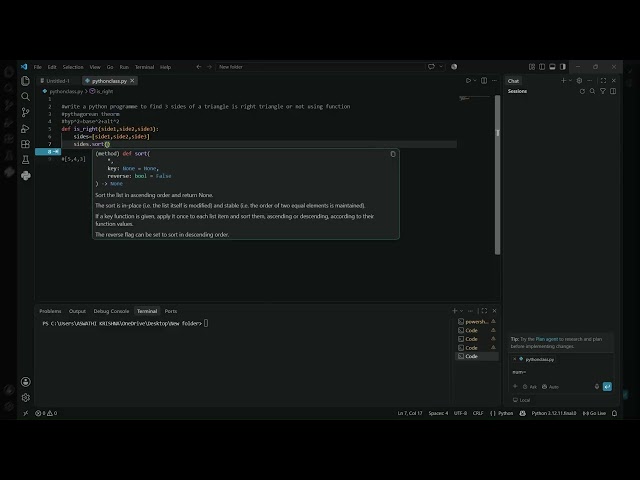Image resolution: width=640 pixels, height=480 pixels.
Task: Open the Search view in the activity bar
Action: (25, 97)
